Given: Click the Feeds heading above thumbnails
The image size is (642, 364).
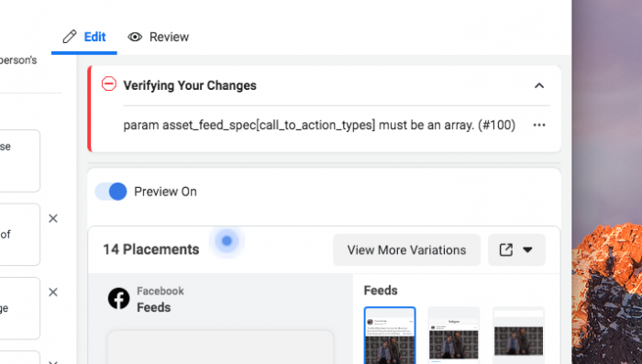Looking at the screenshot, I should tap(381, 291).
